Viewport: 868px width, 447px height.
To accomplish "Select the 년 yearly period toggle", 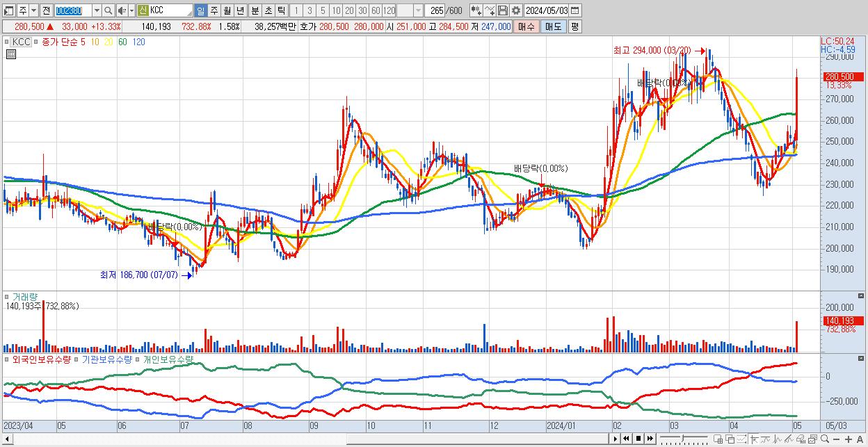I will (x=240, y=10).
